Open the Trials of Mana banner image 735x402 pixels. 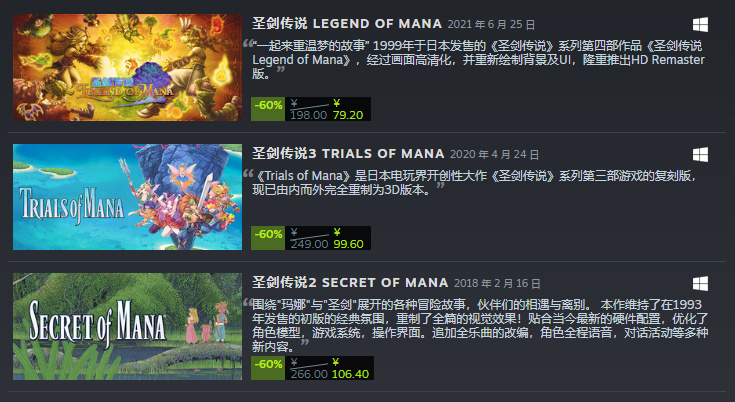tap(128, 197)
